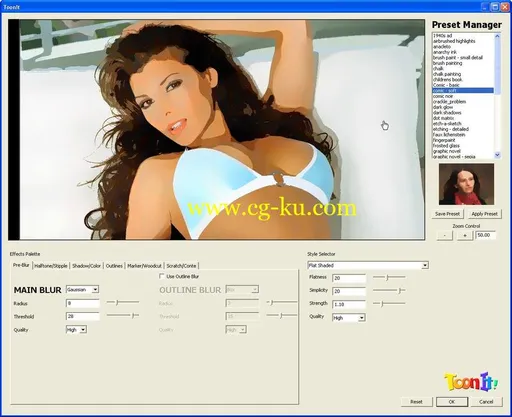Click the preset list scroll-up arrow
Screen dimensions: 512x417
click(498, 36)
